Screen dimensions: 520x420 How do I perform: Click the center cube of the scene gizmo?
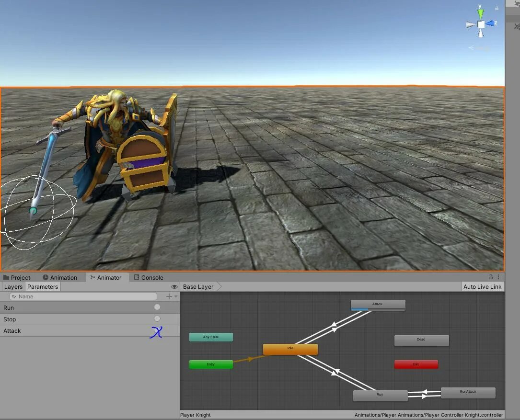481,24
